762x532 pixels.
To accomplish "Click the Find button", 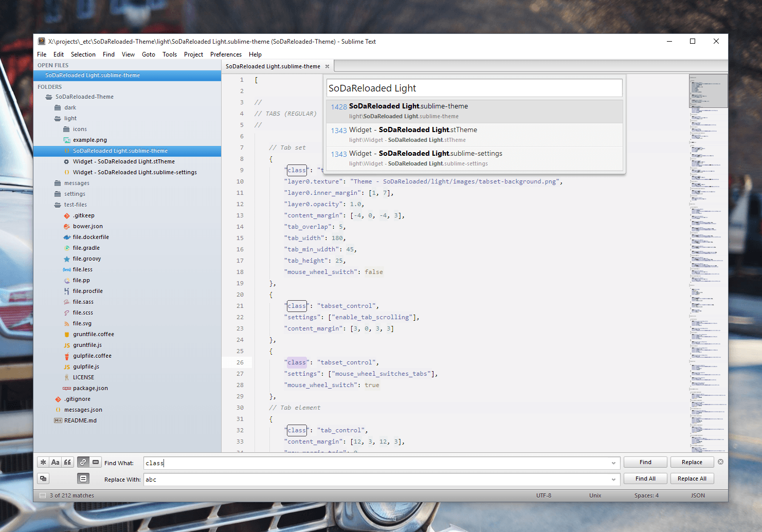I will [645, 462].
